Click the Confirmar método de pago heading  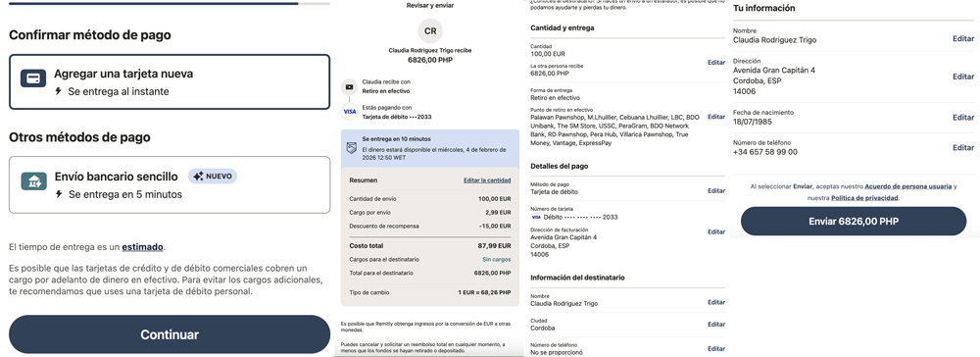point(90,35)
